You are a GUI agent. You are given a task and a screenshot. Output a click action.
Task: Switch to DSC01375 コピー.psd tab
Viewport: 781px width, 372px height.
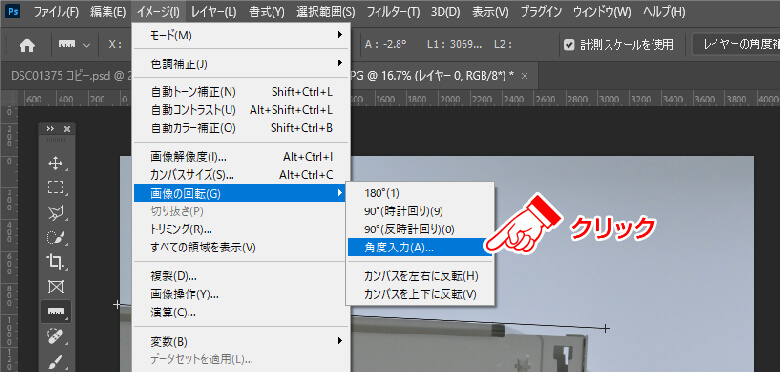[x=71, y=77]
